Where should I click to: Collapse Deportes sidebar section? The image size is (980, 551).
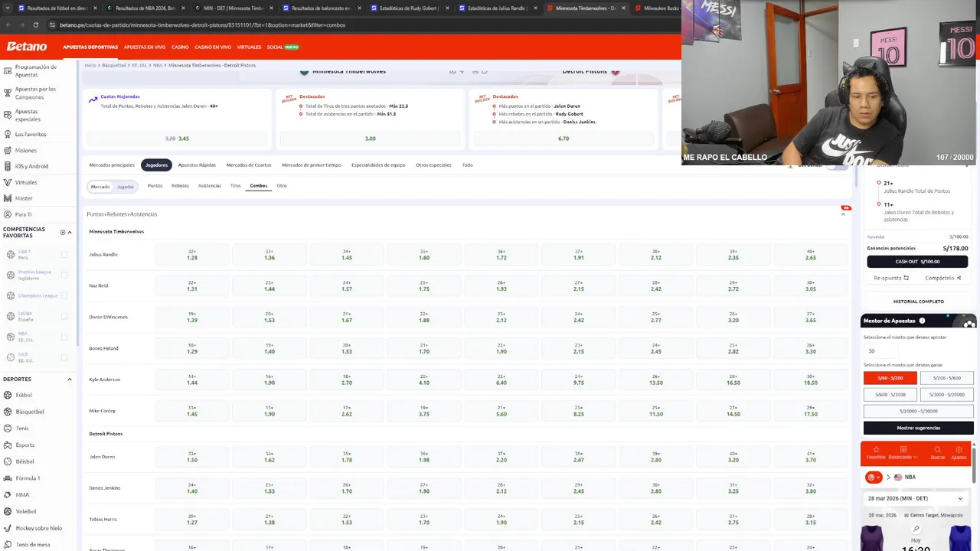(69, 380)
